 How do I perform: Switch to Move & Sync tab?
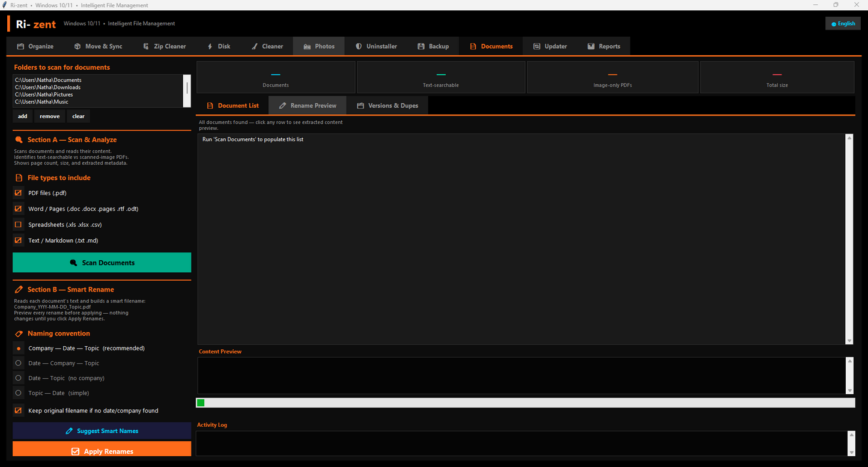[98, 46]
